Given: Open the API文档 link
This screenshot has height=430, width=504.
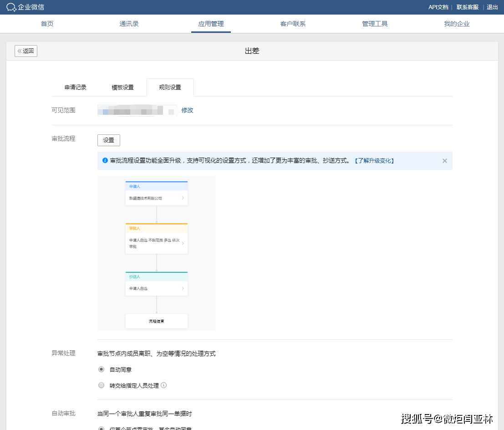Looking at the screenshot, I should (x=438, y=7).
